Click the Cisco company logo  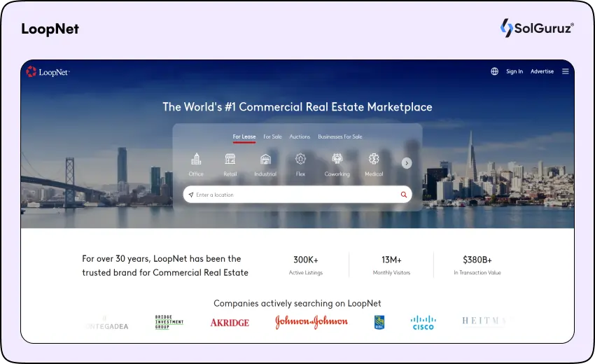423,323
